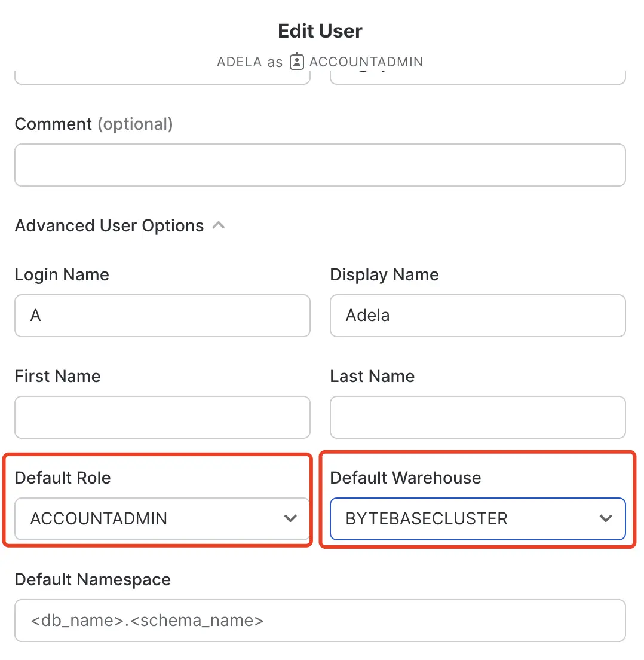Click the Comment (optional) label
The image size is (644, 660).
click(x=94, y=124)
